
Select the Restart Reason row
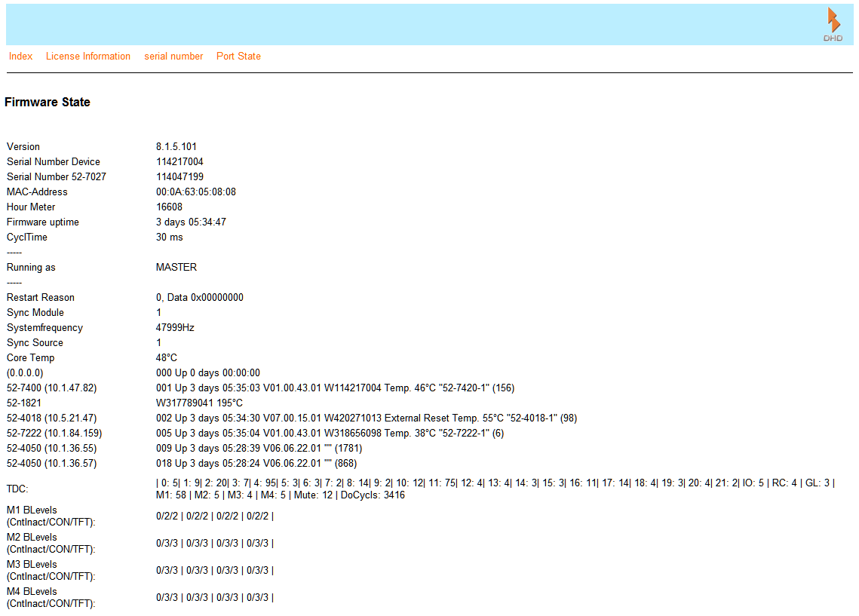[x=40, y=297]
